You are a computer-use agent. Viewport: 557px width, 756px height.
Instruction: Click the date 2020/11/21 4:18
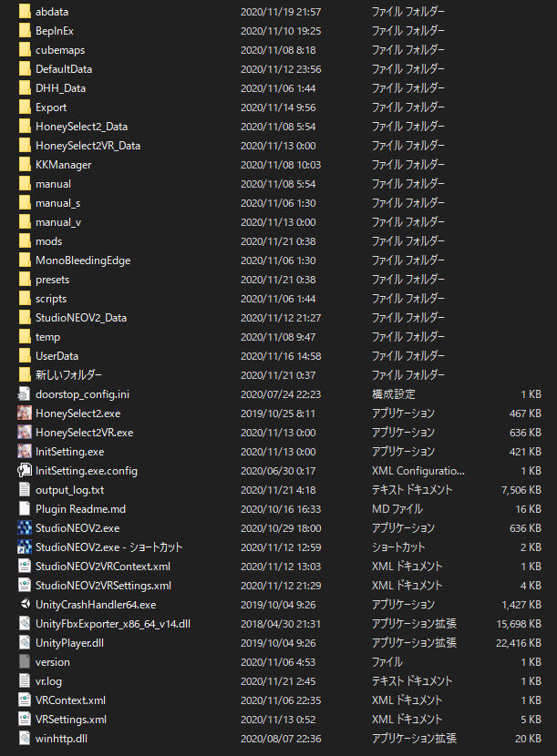pos(278,490)
